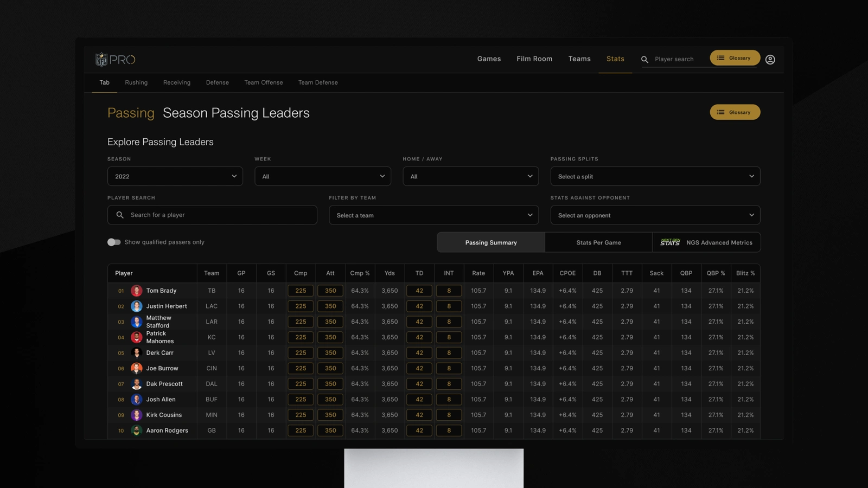This screenshot has height=488, width=868.
Task: Click the player name Tom Brady
Action: pyautogui.click(x=161, y=291)
